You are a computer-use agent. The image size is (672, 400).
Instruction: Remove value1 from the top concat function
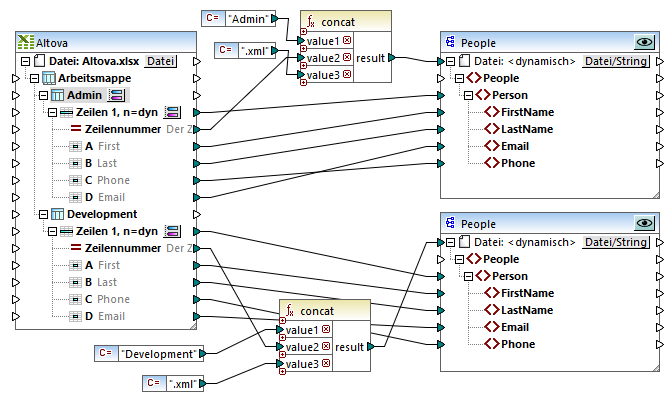click(x=346, y=41)
